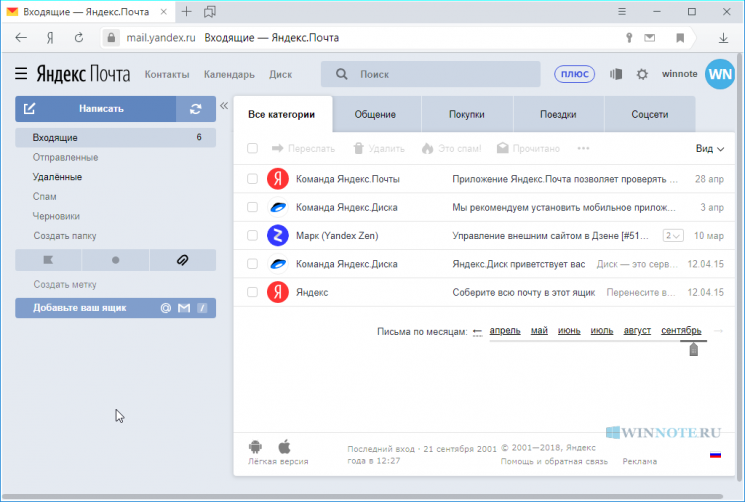This screenshot has height=502, width=745.
Task: Filter messages with attachments paperclip icon
Action: [182, 260]
